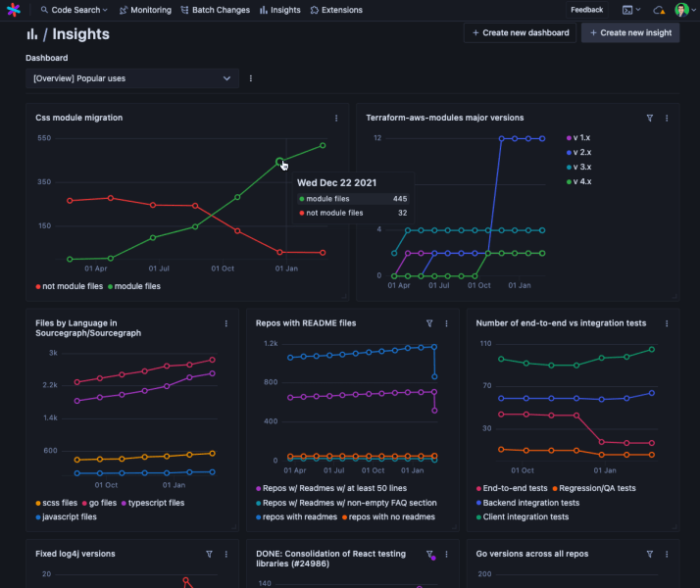Image resolution: width=700 pixels, height=588 pixels.
Task: Click Terraform-aws-modules major versions title
Action: pyautogui.click(x=445, y=118)
